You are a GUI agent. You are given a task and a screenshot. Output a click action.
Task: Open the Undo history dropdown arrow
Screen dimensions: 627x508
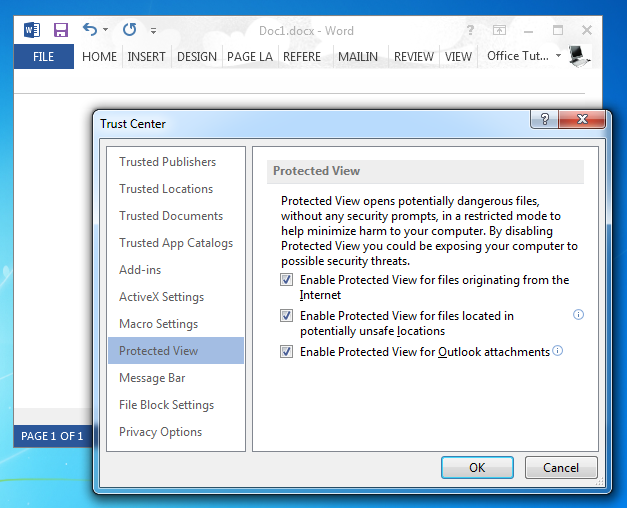106,31
